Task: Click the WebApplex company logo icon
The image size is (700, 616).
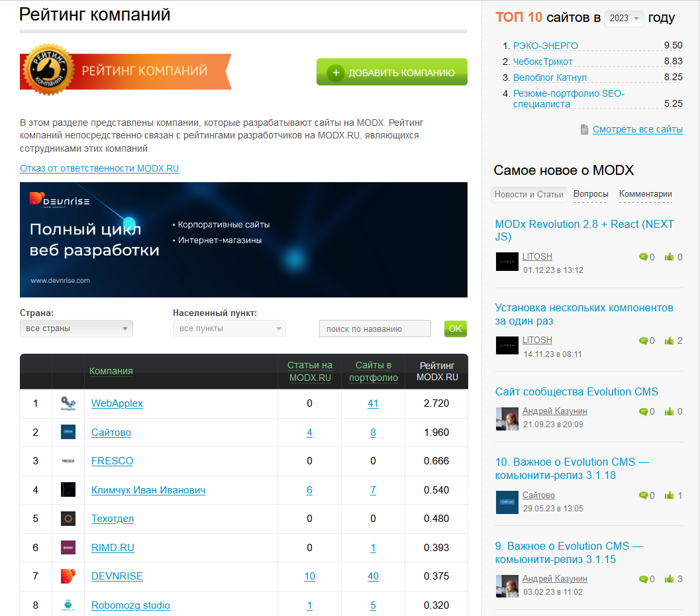Action: [68, 403]
